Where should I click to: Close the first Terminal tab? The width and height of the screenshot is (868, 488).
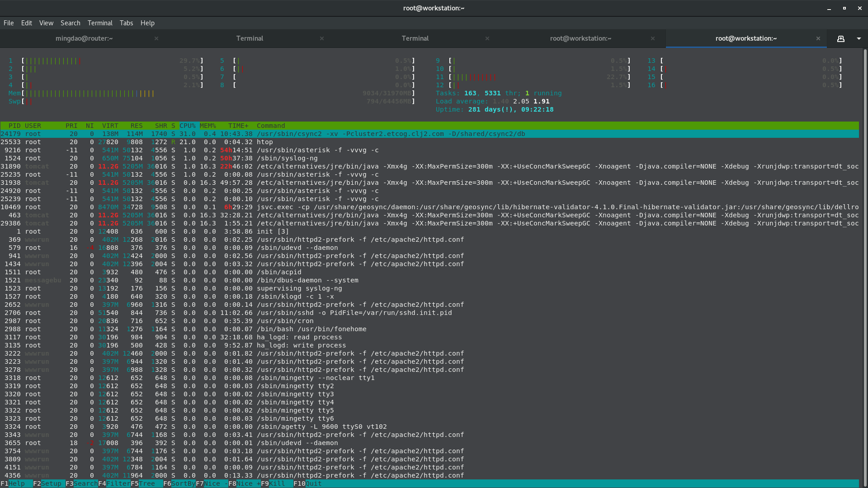322,38
